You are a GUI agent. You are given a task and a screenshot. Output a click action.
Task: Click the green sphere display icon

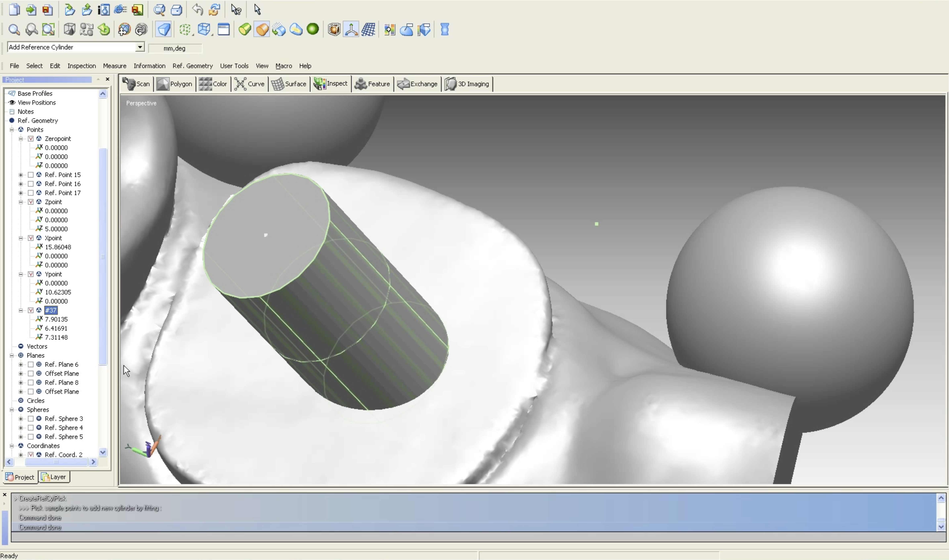point(313,29)
